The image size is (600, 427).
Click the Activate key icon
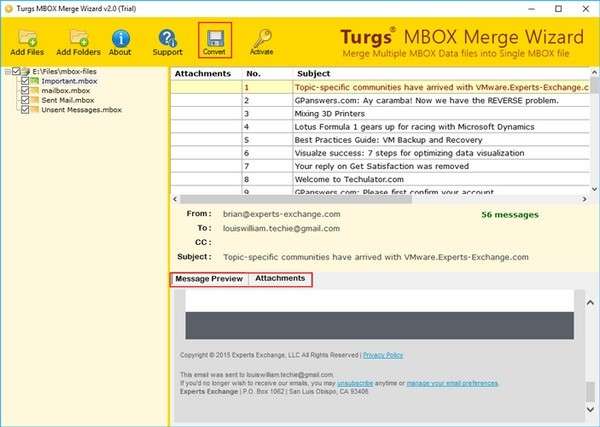tap(261, 38)
